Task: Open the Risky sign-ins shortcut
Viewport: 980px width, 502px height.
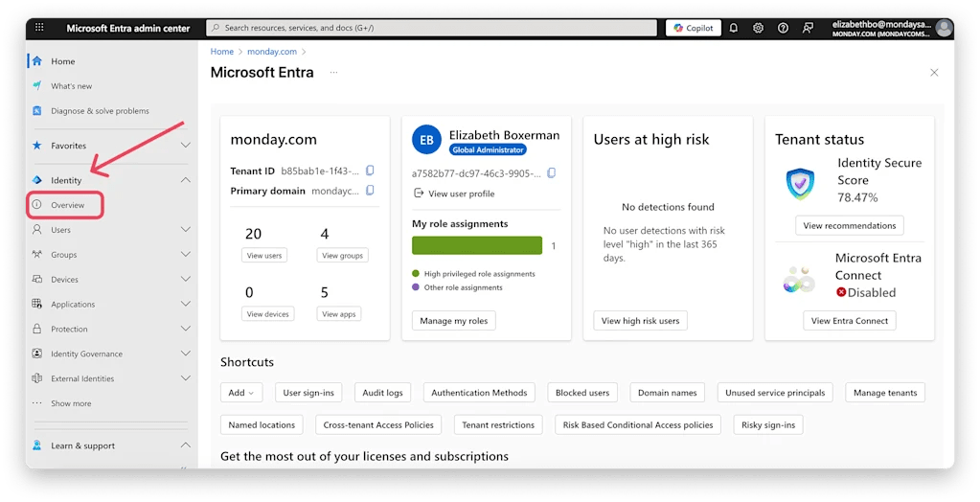Action: (768, 424)
